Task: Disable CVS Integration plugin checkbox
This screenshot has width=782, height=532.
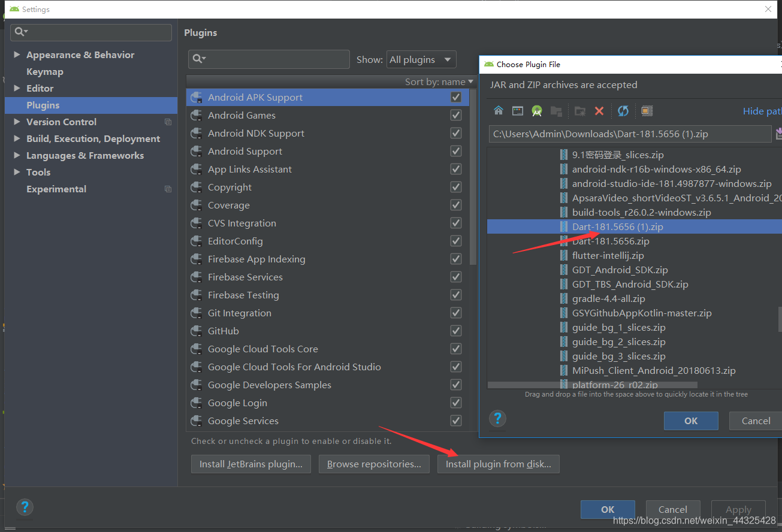Action: pyautogui.click(x=456, y=223)
